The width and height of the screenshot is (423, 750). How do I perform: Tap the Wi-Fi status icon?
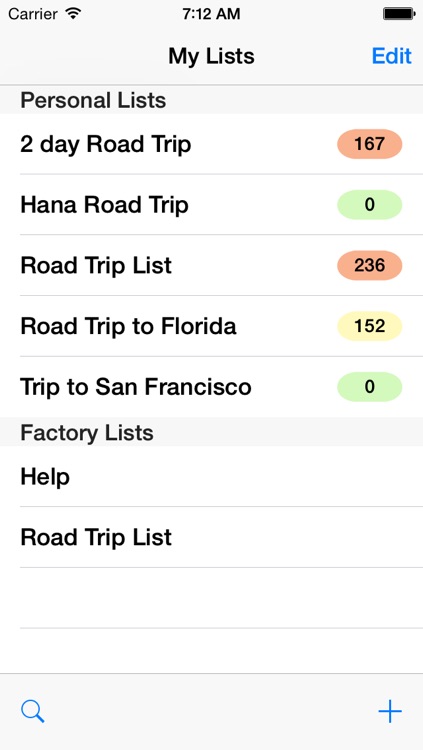pos(73,14)
